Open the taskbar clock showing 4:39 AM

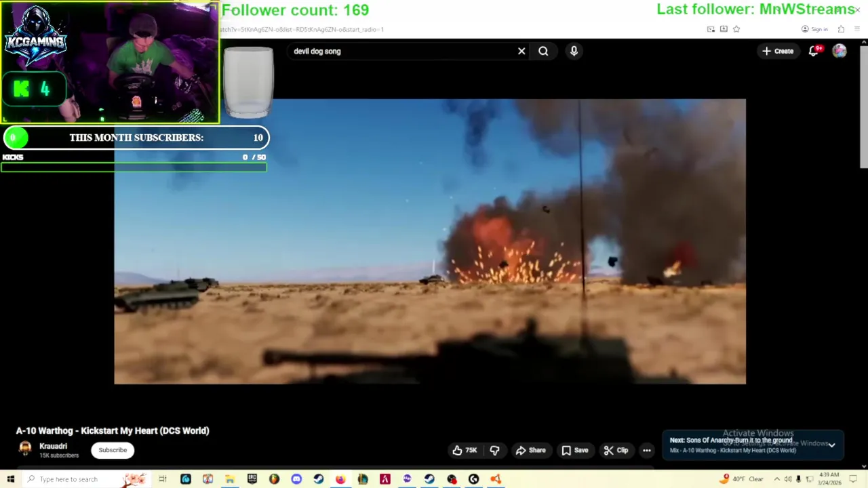tap(829, 479)
